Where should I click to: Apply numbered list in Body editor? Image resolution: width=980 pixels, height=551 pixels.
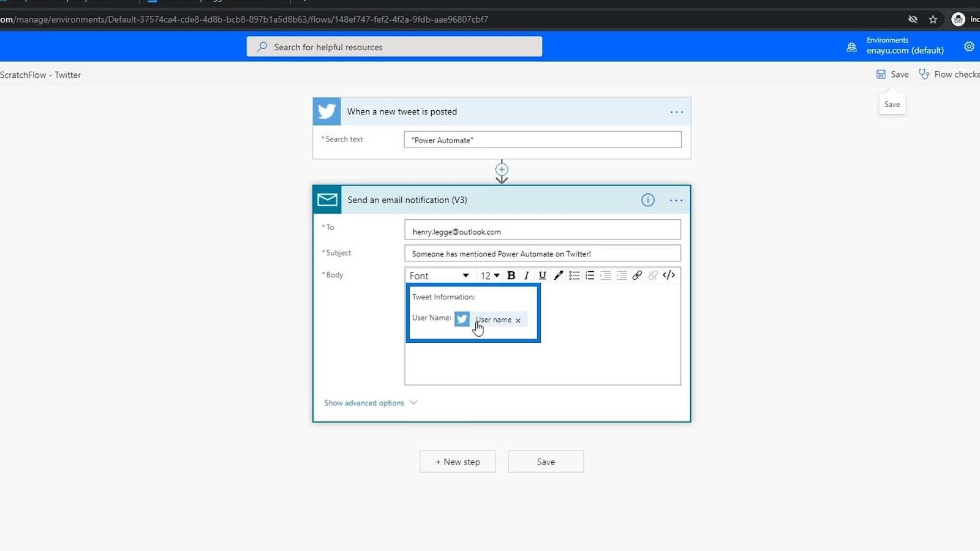[x=590, y=275]
